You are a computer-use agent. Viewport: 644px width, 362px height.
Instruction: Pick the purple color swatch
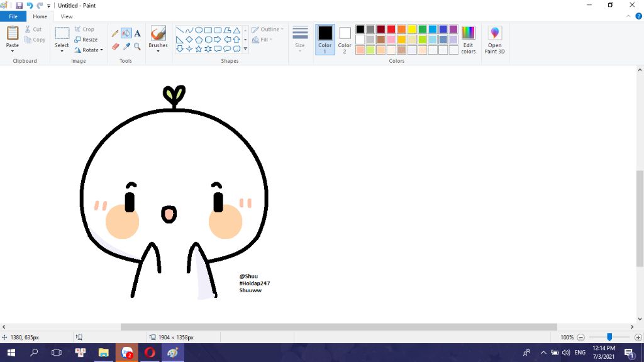click(x=453, y=29)
